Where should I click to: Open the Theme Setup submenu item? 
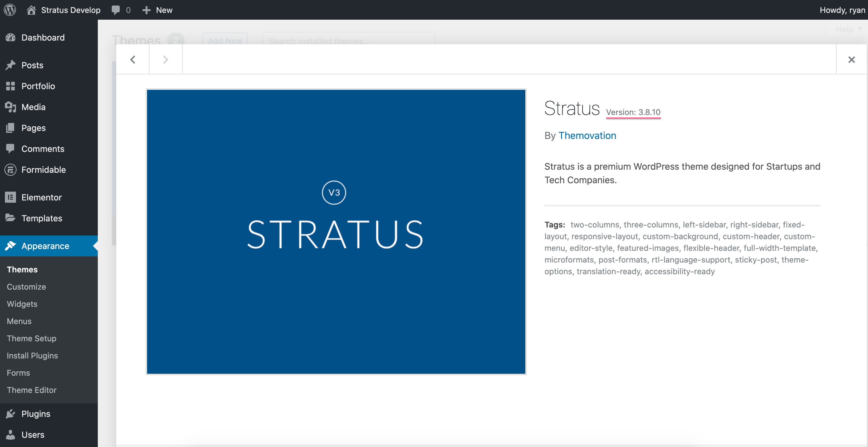tap(32, 338)
